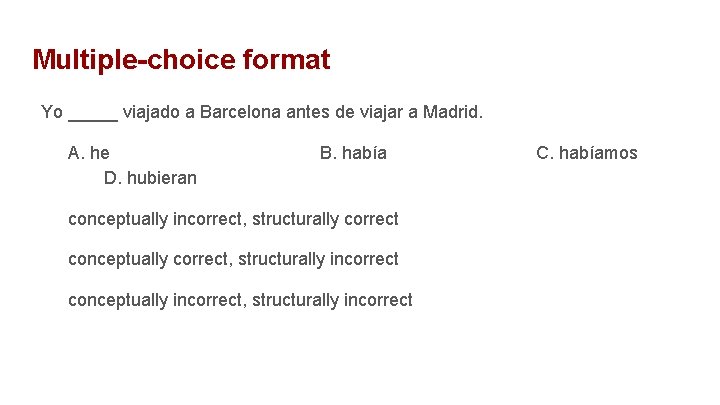Click the word 'viajado' in the question
Viewport: 720px width, 405px height.
click(152, 112)
